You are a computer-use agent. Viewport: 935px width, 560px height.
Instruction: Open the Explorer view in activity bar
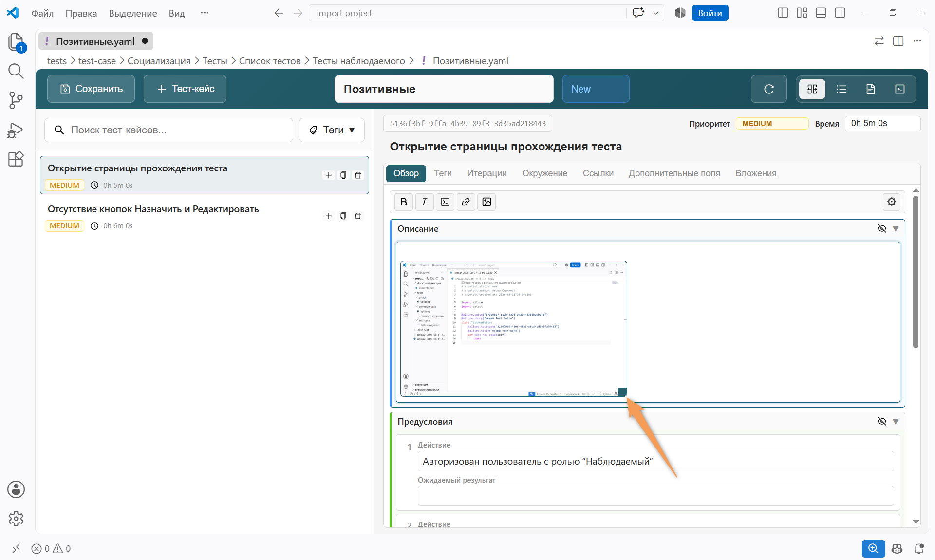pyautogui.click(x=16, y=42)
